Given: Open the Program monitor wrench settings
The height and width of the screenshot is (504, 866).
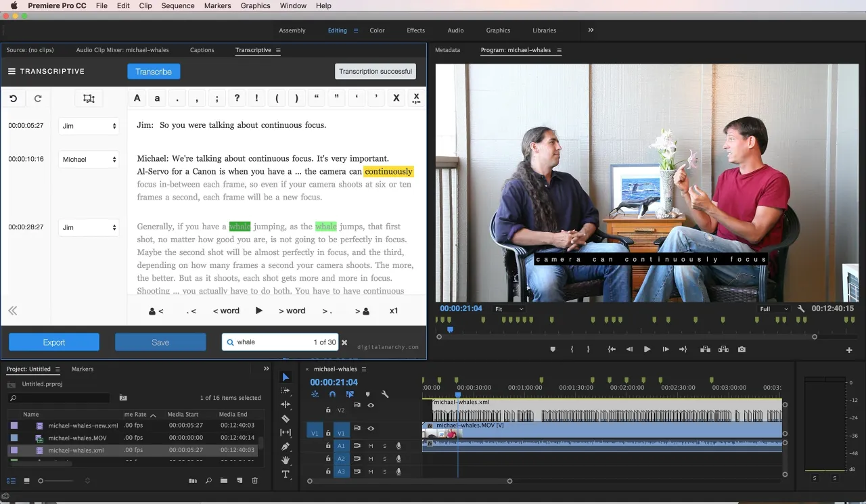Looking at the screenshot, I should pos(801,308).
